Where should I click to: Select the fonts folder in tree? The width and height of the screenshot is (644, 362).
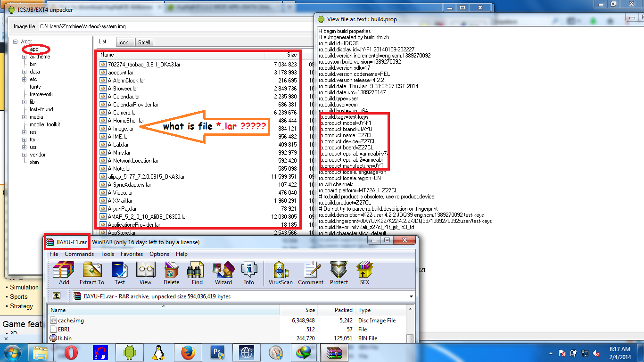35,87
